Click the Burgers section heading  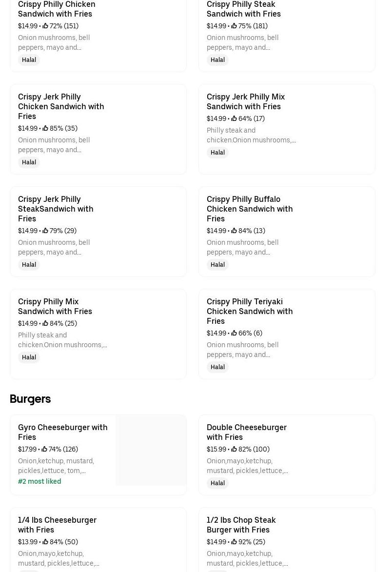point(30,399)
